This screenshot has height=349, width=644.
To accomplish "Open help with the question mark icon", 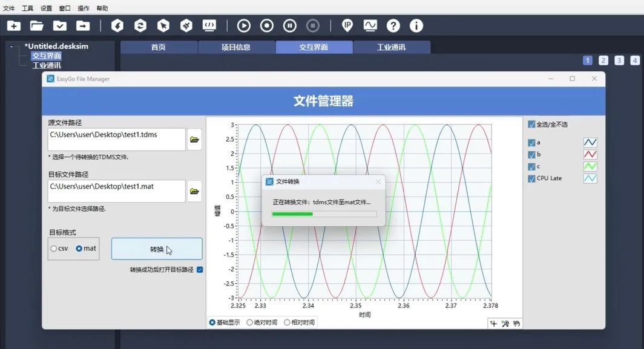I will 393,26.
